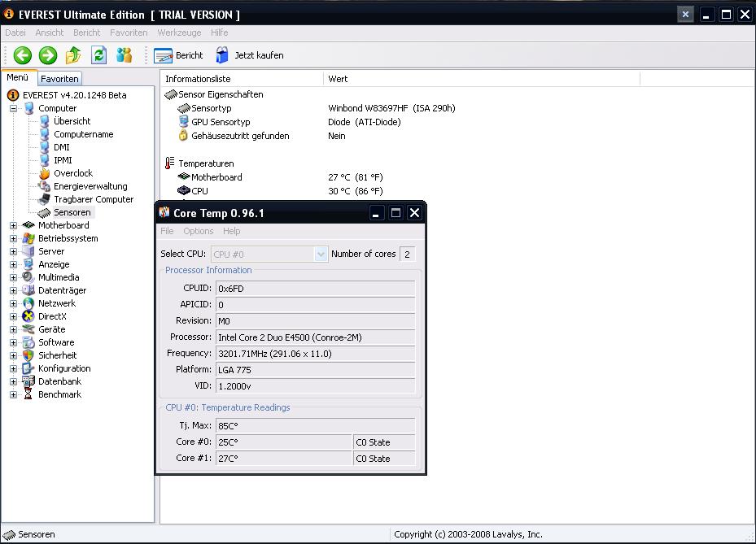Click the Netzwerk globe icon
Screen dimensions: 756x544
[x=28, y=303]
